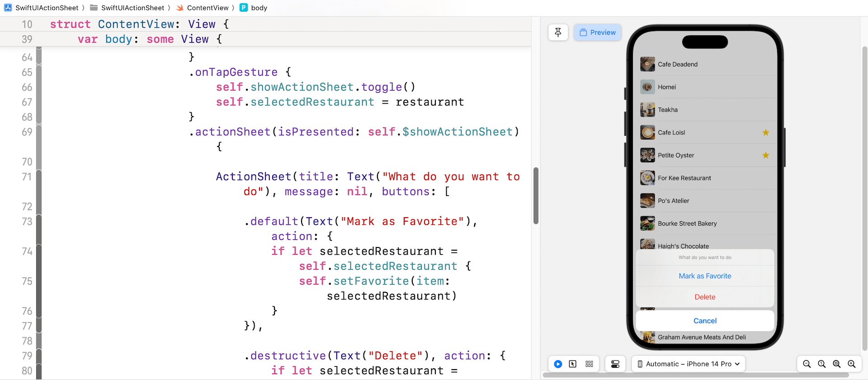Click Po's Atelier thumbnail image
Image resolution: width=868 pixels, height=380 pixels.
[647, 201]
